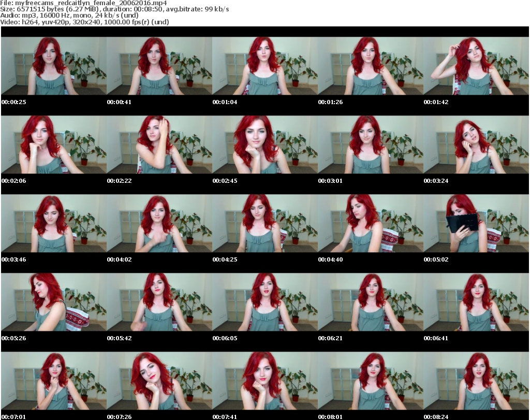
Task: Select the thumbnail at 00:05:42
Action: click(159, 302)
